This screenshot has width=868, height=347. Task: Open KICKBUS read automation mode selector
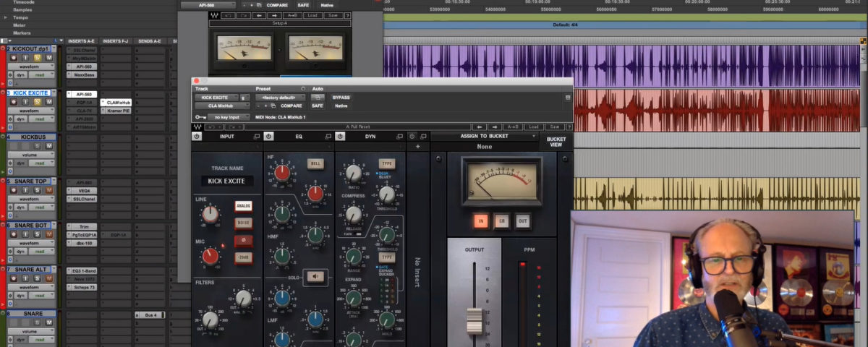point(41,163)
